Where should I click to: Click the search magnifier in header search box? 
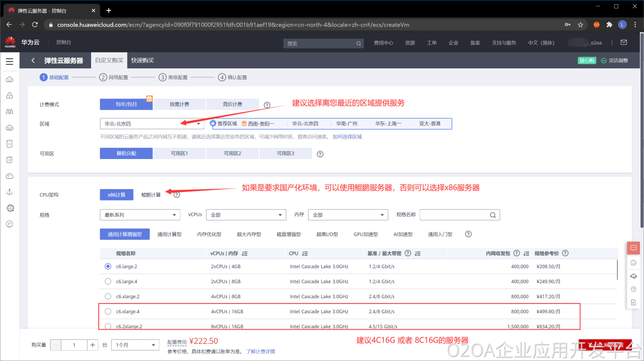(358, 43)
